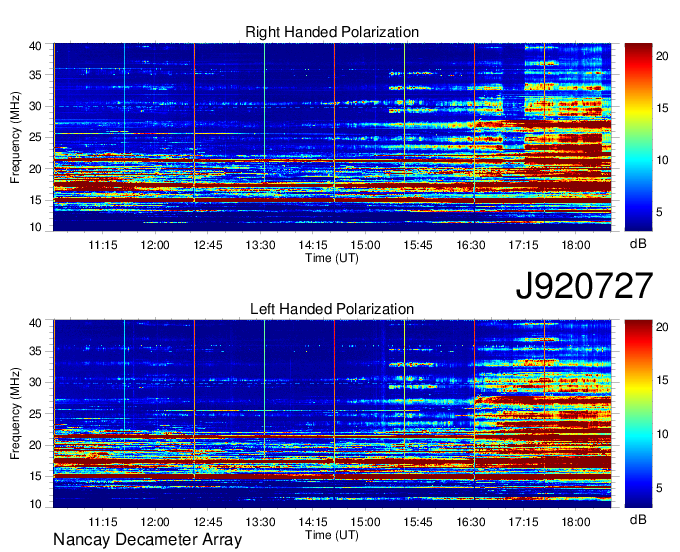Click the 35 MHz tick label on the bottom plot
Image resolution: width=680 pixels, height=552 pixels.
(x=35, y=351)
